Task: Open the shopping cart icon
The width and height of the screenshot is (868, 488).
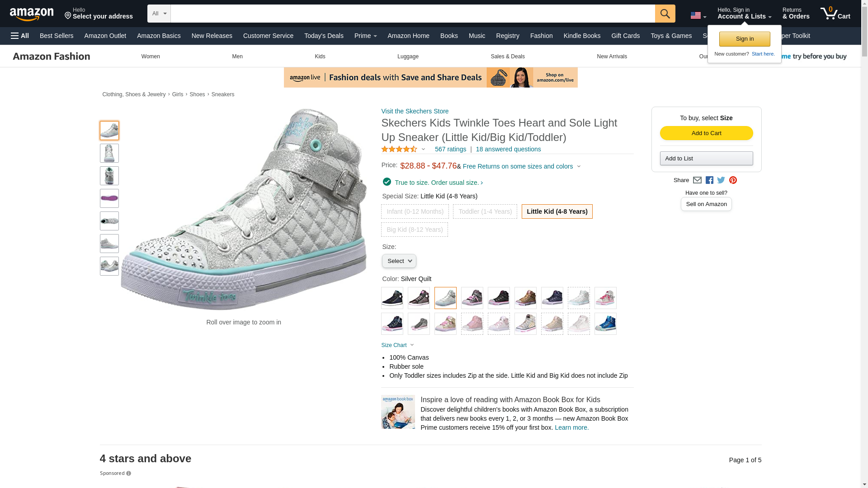Action: coord(835,13)
